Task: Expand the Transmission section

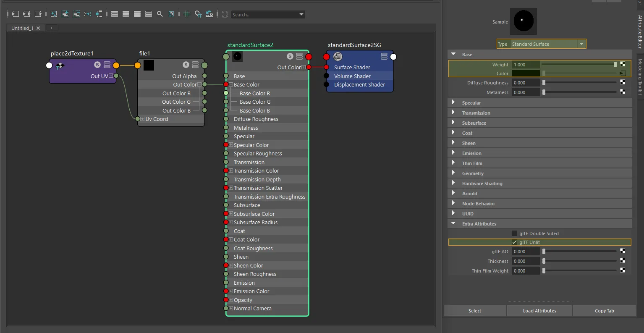Action: pos(453,113)
